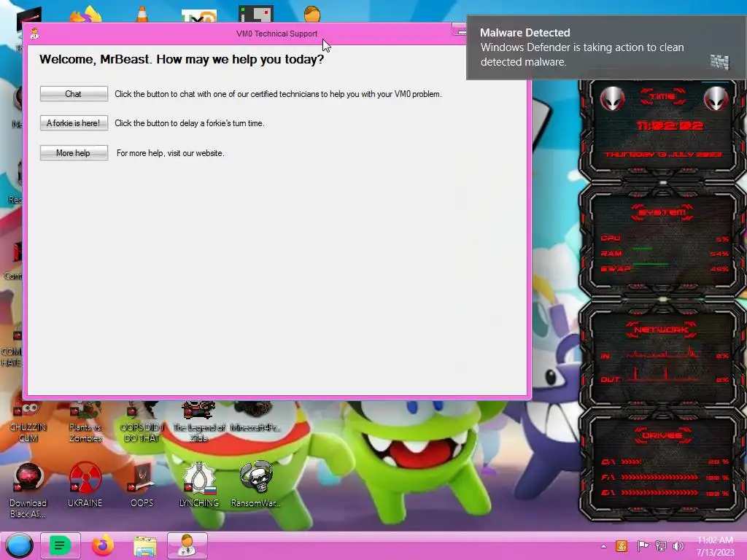Open the RansomWar.. skull desktop shortcut
The height and width of the screenshot is (560, 747).
(256, 485)
